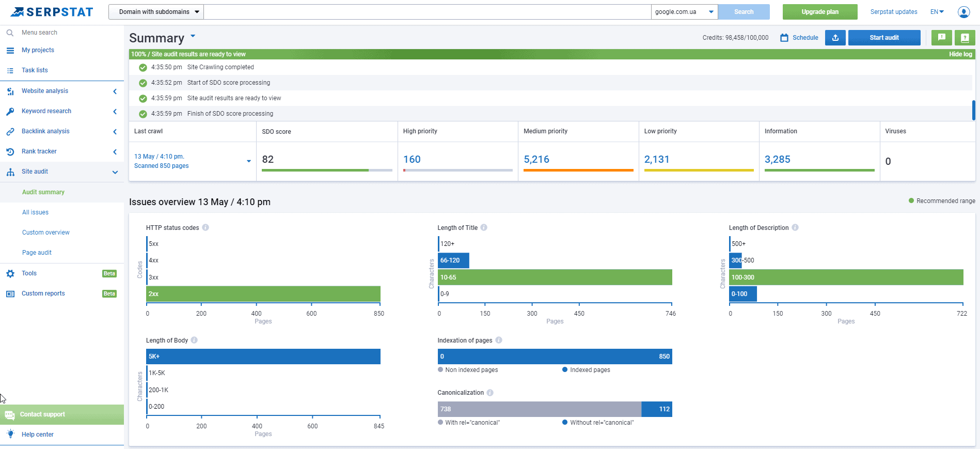Open the Help center link
This screenshot has width=980, height=449.
coord(38,435)
